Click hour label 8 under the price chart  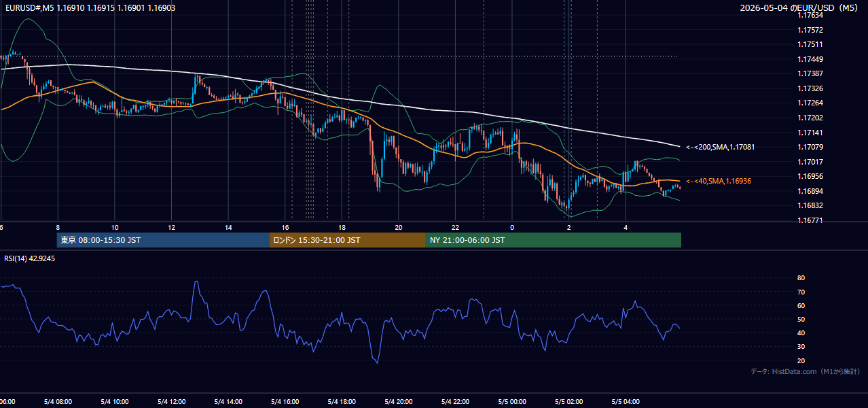(58, 227)
